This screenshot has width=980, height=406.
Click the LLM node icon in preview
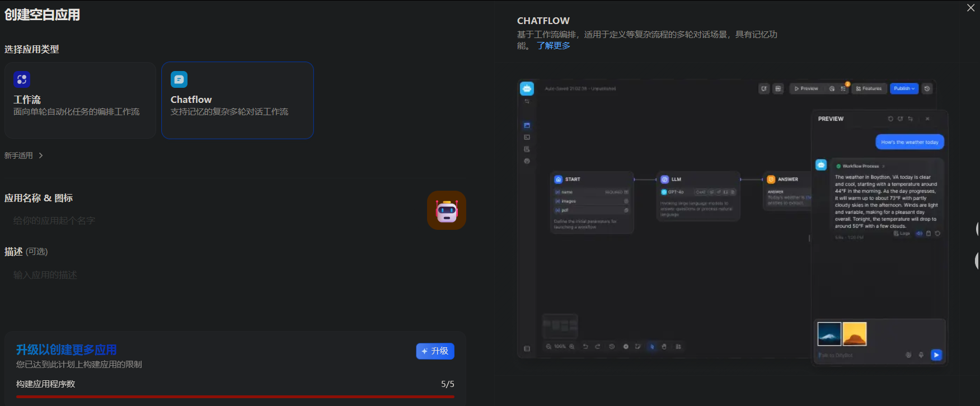(664, 180)
